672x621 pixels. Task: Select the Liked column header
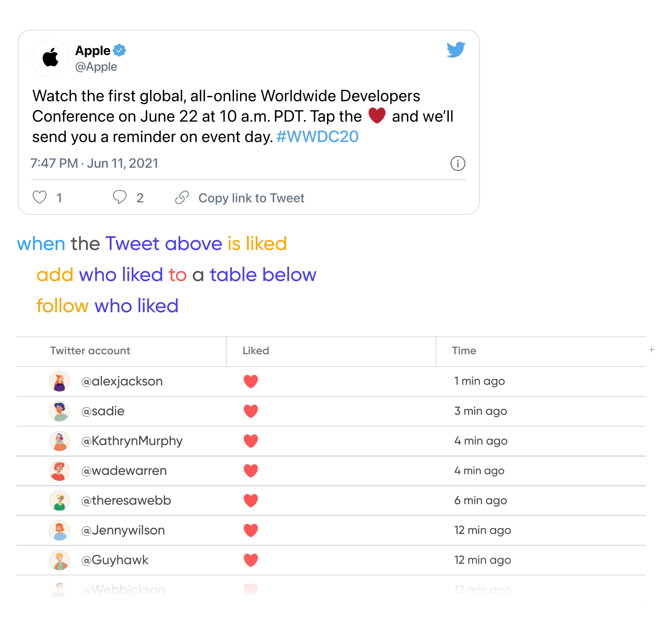pos(256,351)
